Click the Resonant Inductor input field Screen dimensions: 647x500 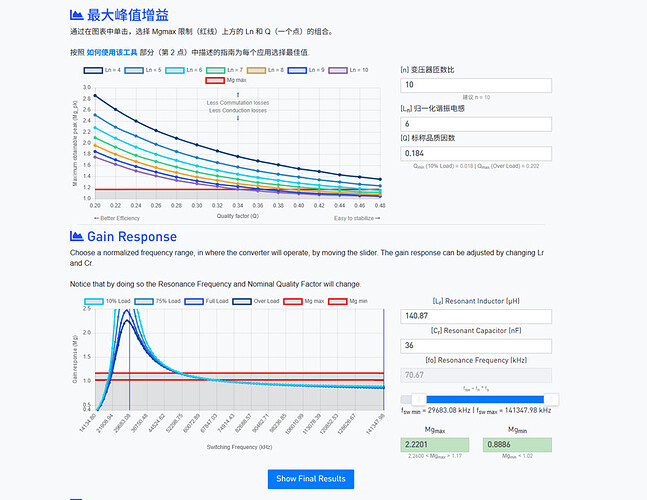coord(474,316)
